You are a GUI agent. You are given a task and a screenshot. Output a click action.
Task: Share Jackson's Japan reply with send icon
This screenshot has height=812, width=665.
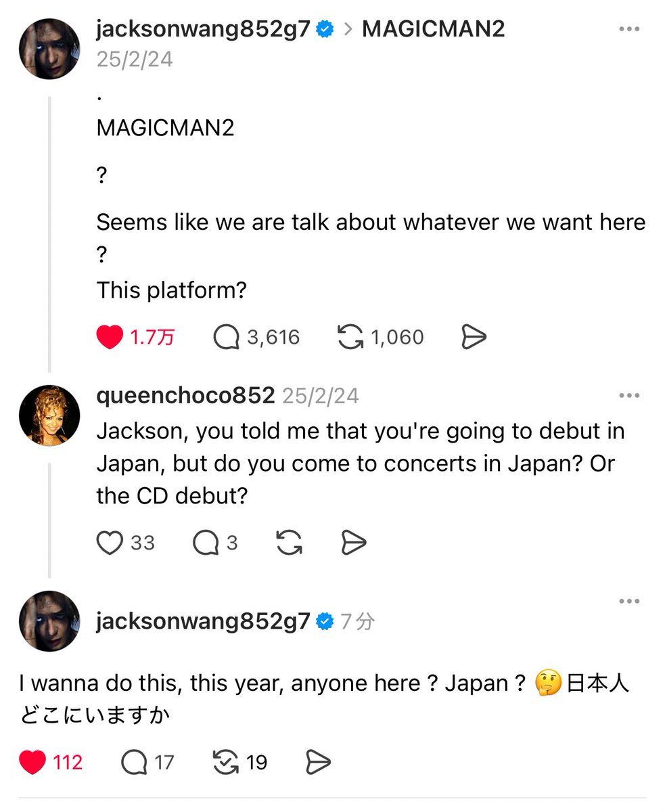point(319,763)
